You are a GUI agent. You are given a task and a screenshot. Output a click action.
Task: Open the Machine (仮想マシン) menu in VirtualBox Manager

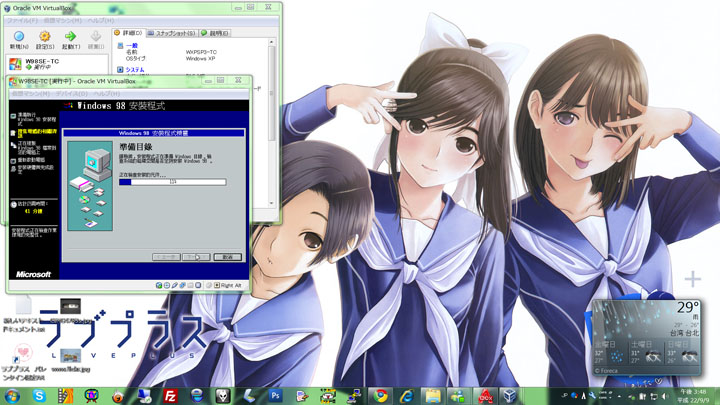pos(62,21)
